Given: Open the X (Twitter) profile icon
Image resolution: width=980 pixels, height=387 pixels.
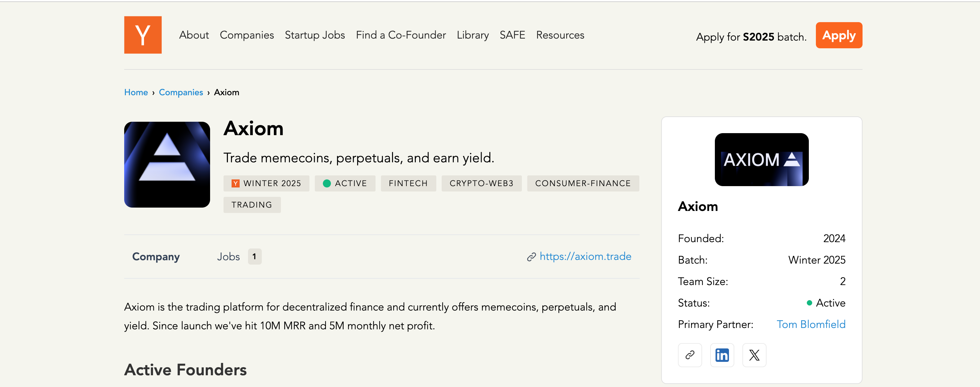Looking at the screenshot, I should pos(754,355).
